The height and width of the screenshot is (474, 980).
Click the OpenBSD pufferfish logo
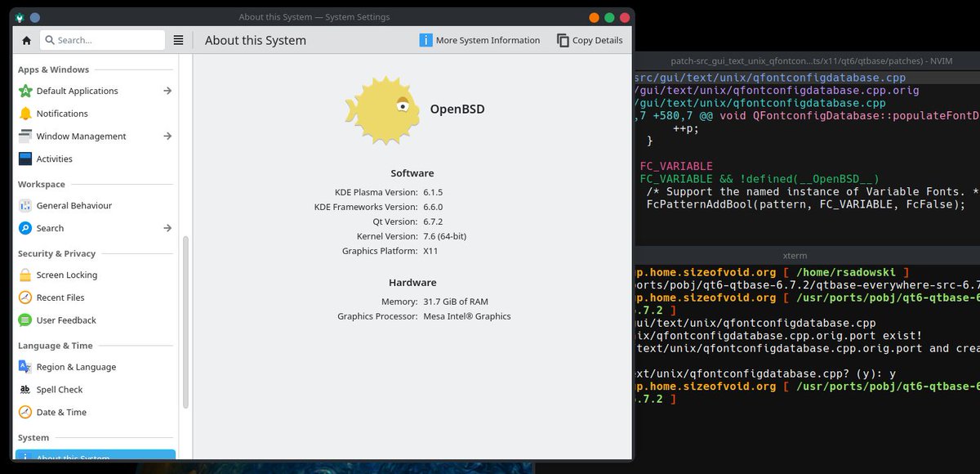(382, 110)
